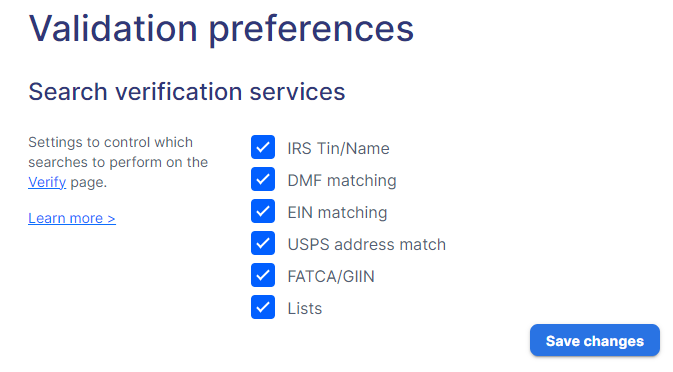Click the IRS Tin/Name label text
The width and height of the screenshot is (673, 372).
pyautogui.click(x=338, y=148)
